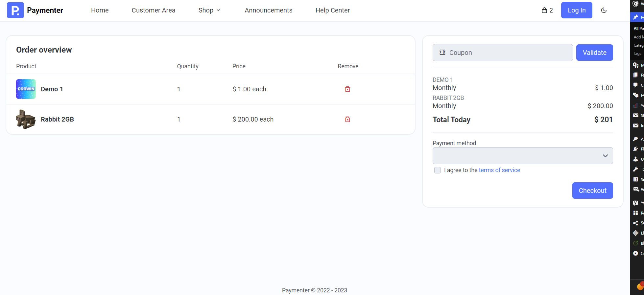The image size is (644, 295).
Task: Open the terms of service link
Action: pyautogui.click(x=499, y=170)
